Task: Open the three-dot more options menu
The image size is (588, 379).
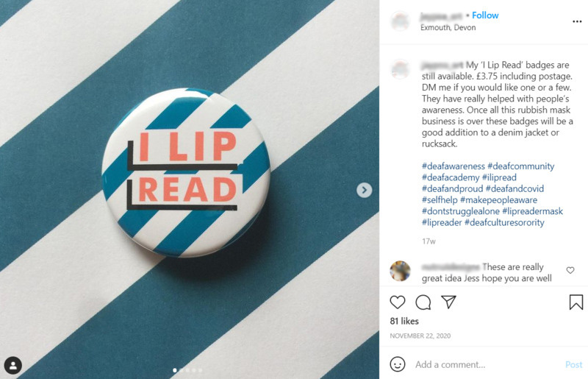Action: click(x=577, y=21)
